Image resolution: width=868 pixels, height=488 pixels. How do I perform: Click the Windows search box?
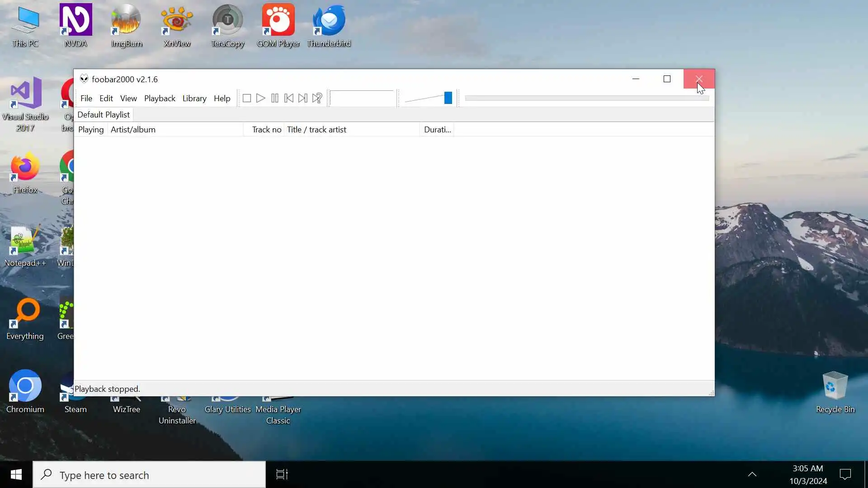(149, 475)
